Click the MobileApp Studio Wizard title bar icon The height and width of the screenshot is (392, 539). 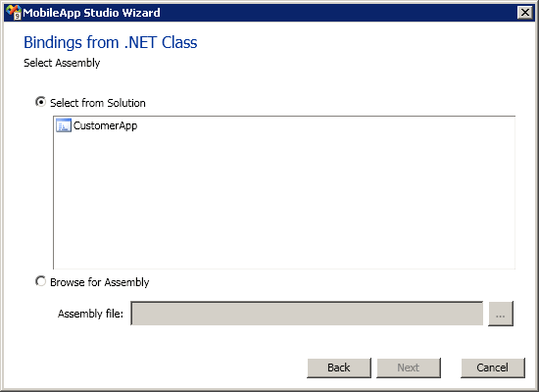click(x=14, y=13)
